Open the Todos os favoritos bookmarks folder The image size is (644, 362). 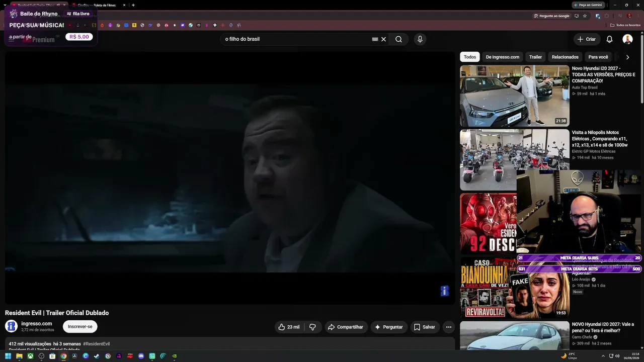(x=625, y=25)
